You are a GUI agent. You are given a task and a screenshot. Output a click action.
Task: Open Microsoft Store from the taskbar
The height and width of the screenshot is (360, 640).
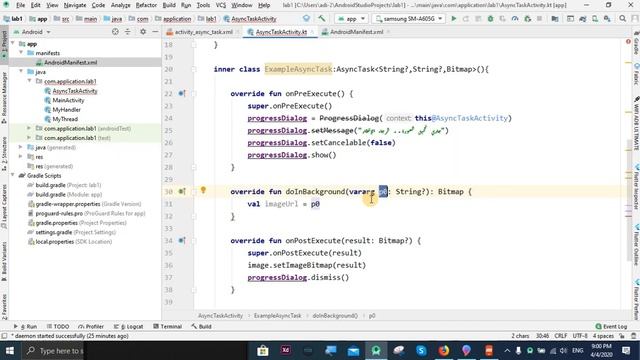[263, 351]
